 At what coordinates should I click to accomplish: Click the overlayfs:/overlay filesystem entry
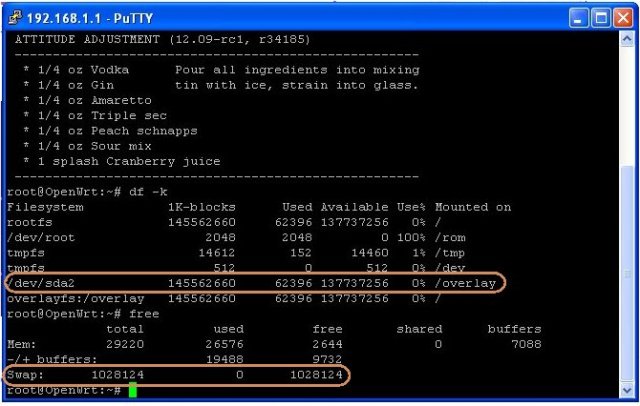click(x=76, y=299)
